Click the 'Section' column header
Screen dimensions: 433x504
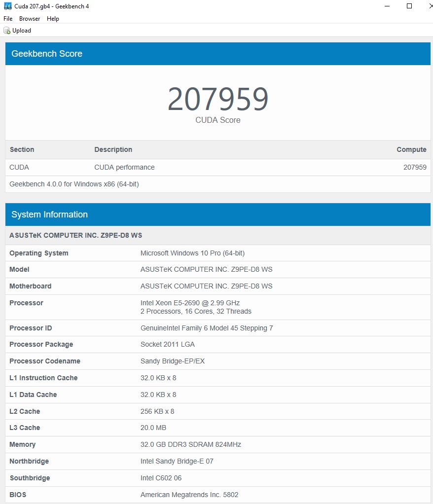click(x=22, y=149)
